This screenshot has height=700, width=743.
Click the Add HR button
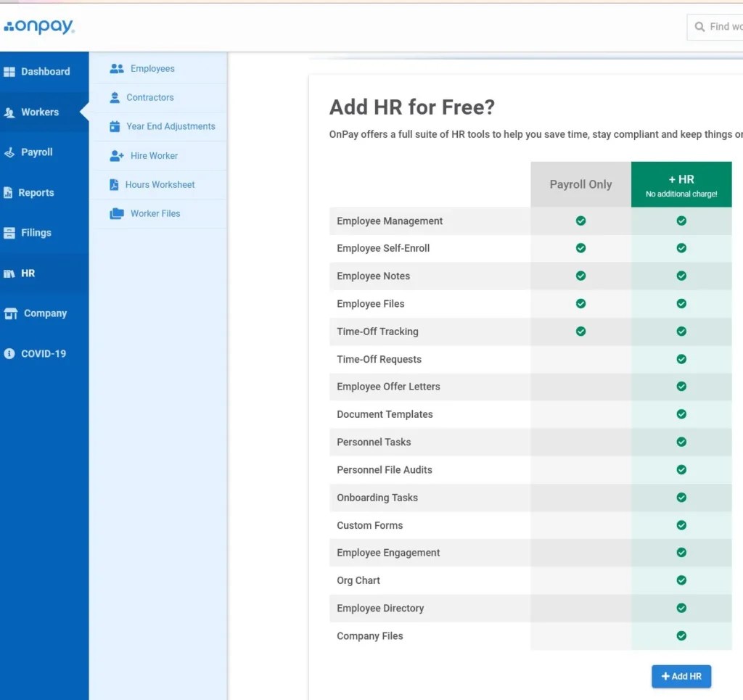click(x=681, y=676)
